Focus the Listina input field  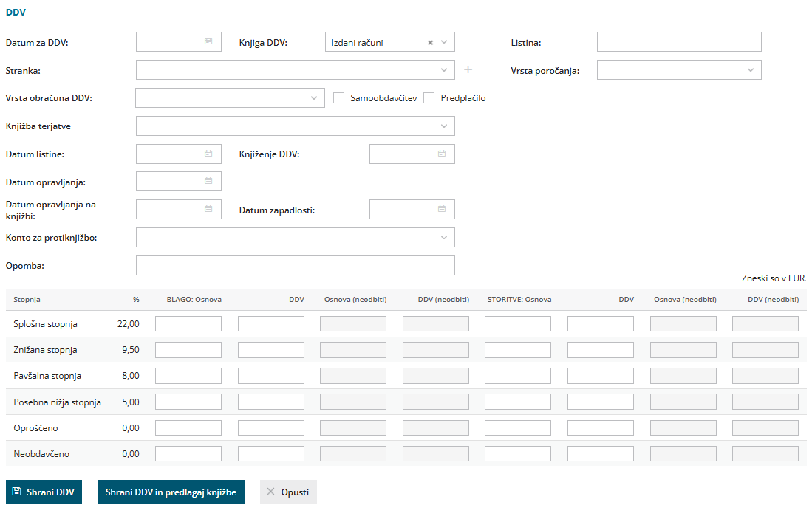pos(679,42)
